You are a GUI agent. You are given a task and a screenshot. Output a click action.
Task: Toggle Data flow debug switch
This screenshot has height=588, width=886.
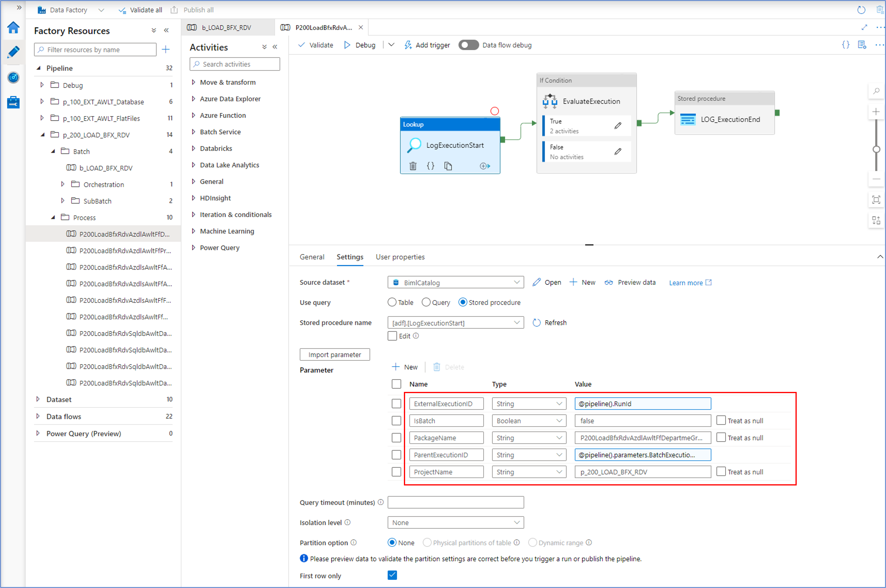(469, 45)
